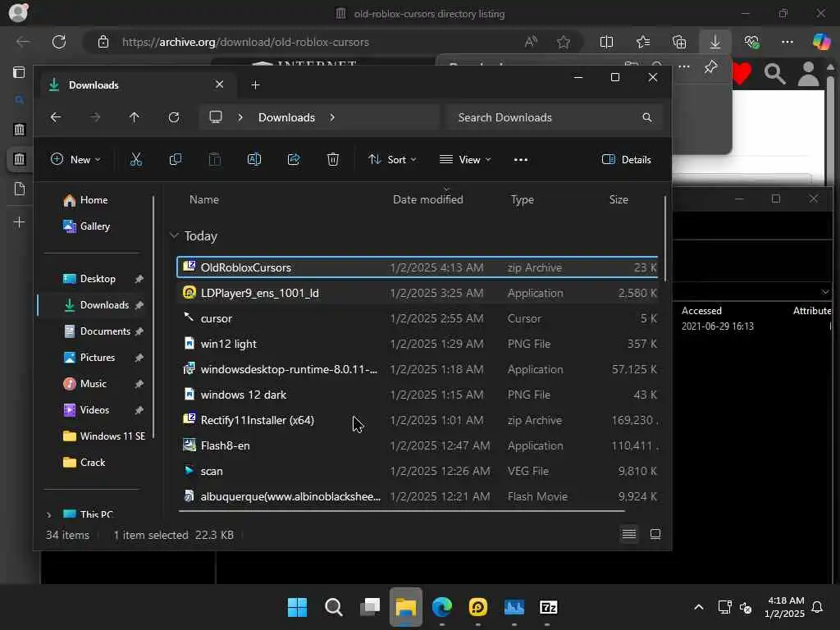Viewport: 840px width, 630px height.
Task: Close the Downloads Explorer tab
Action: click(219, 84)
